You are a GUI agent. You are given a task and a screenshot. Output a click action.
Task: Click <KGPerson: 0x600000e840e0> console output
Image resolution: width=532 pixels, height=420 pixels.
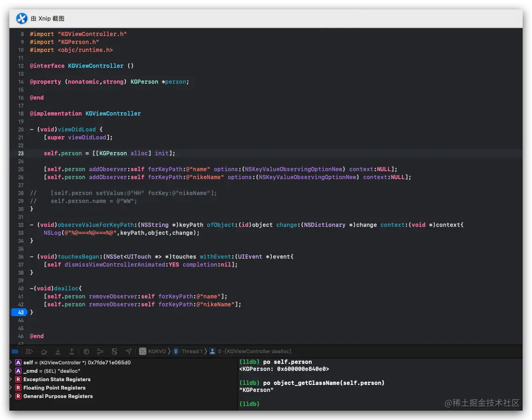coord(284,369)
